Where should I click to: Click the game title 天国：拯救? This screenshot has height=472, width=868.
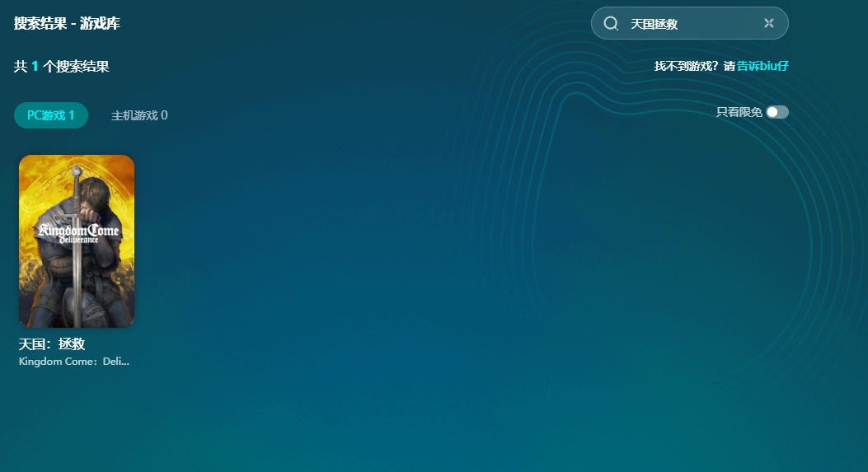pyautogui.click(x=52, y=343)
